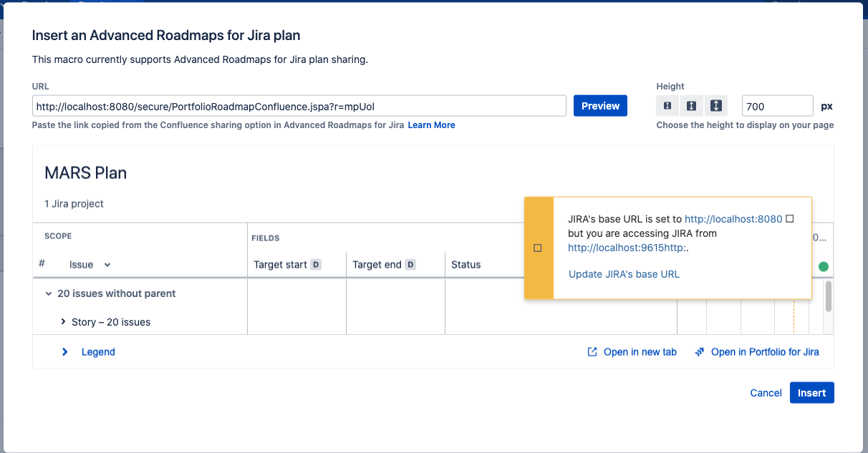The width and height of the screenshot is (868, 453).
Task: Click Update JIRA's base URL link
Action: click(x=624, y=274)
